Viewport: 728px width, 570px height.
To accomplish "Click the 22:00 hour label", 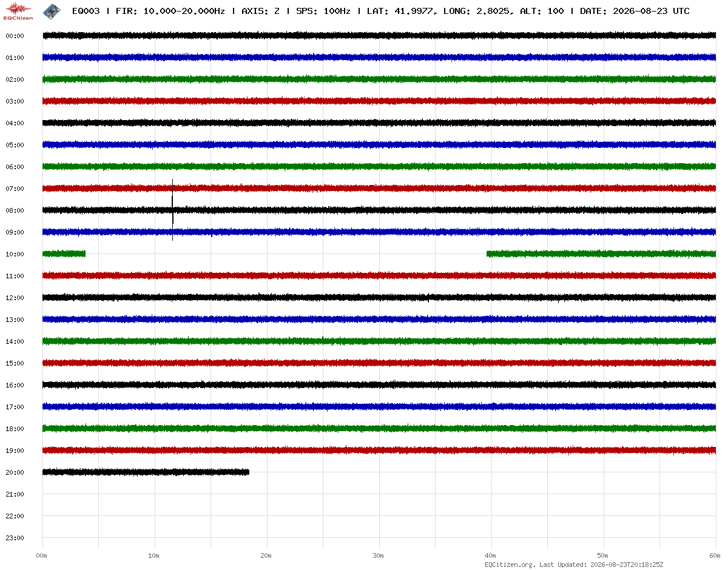I will (15, 516).
